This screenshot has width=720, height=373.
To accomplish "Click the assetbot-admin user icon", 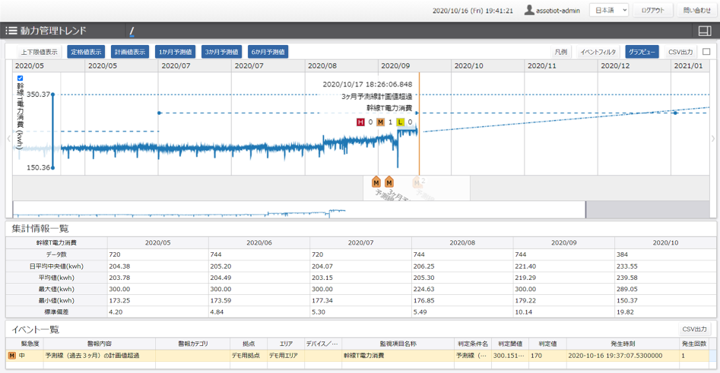I will click(x=529, y=10).
